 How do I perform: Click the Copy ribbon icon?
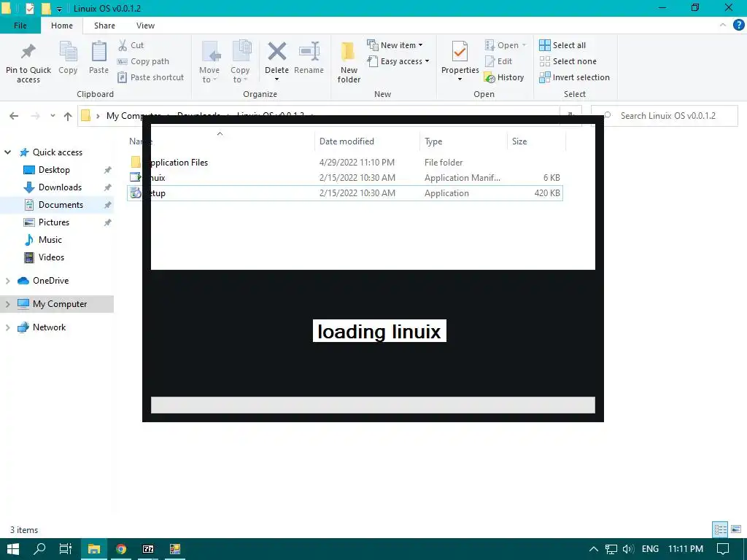(x=68, y=52)
